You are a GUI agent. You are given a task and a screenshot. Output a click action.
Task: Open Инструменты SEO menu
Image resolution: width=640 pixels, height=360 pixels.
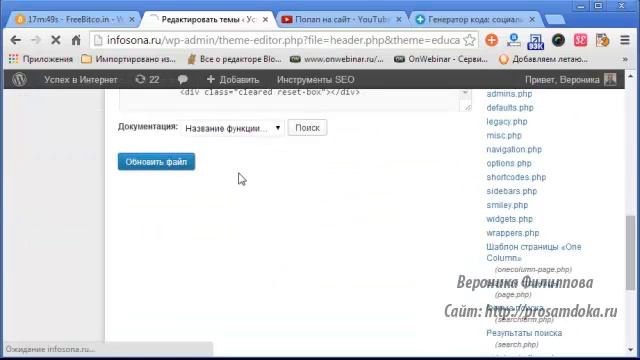[x=316, y=80]
